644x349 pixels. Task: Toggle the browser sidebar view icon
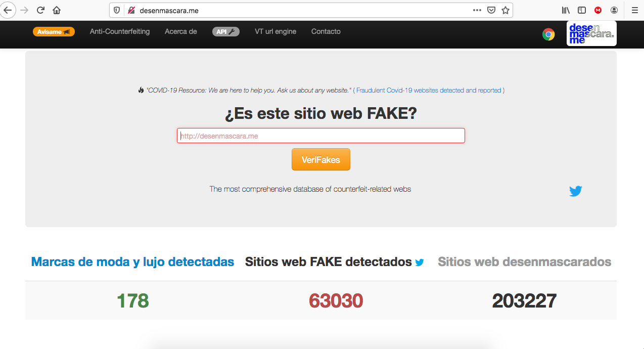[582, 10]
